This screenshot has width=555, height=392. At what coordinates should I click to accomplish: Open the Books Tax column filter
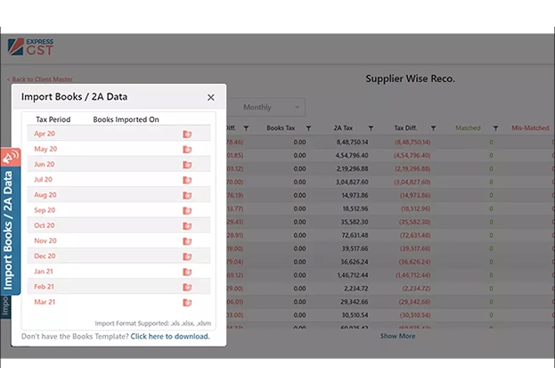[x=312, y=128]
